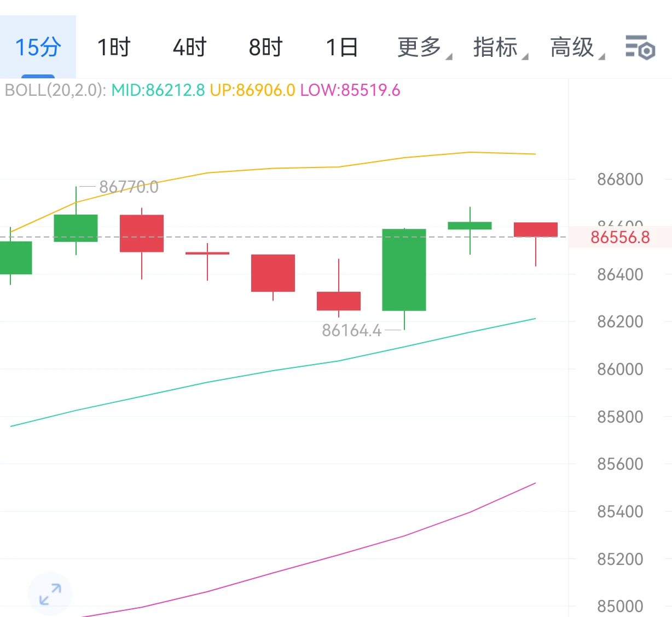Click the 85600 price axis label

tap(620, 464)
